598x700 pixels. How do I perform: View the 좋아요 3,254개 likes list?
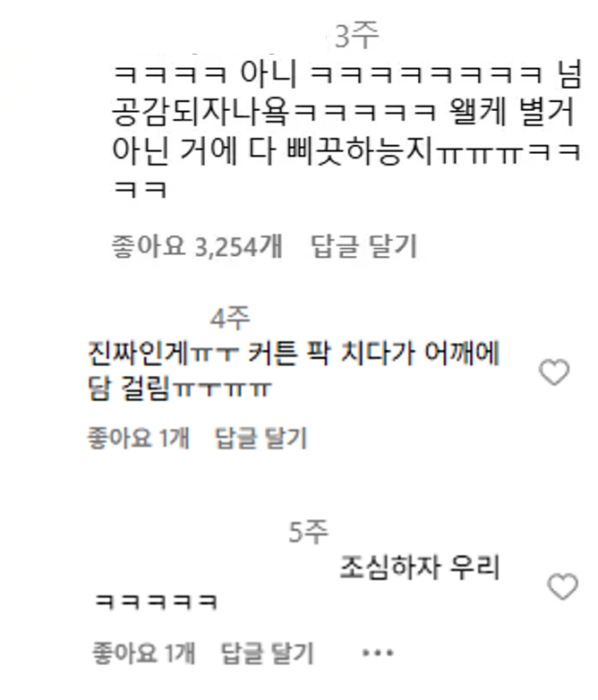[197, 246]
